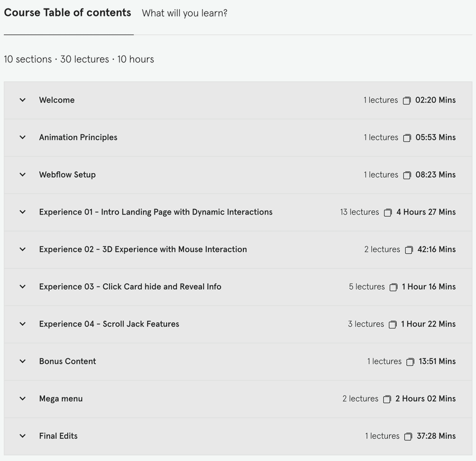Click the copy icon beside 4 Hours 27 Mins
This screenshot has width=476, height=461.
pos(388,213)
